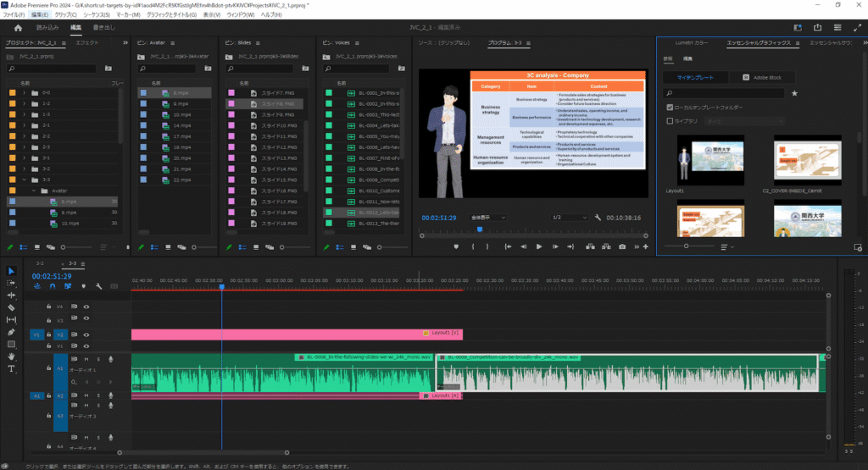Go to Out point in program monitor
Screen dimensions: 868x470
click(x=570, y=246)
